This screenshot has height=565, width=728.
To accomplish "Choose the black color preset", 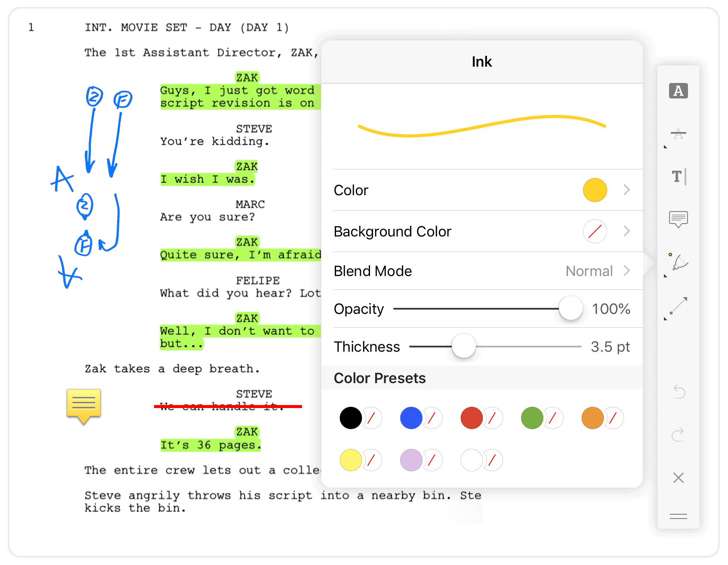I will (x=351, y=418).
